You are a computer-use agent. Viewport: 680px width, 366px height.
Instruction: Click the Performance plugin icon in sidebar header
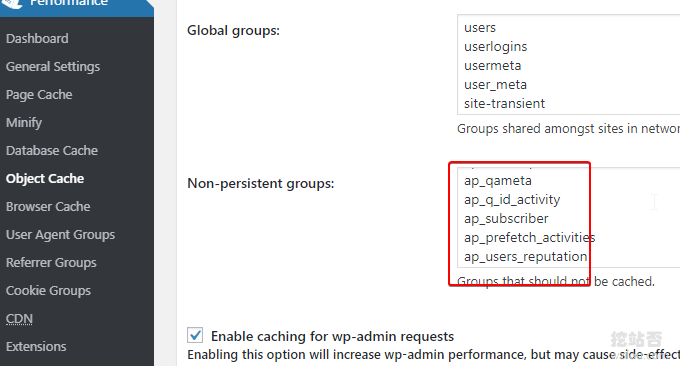pos(12,3)
